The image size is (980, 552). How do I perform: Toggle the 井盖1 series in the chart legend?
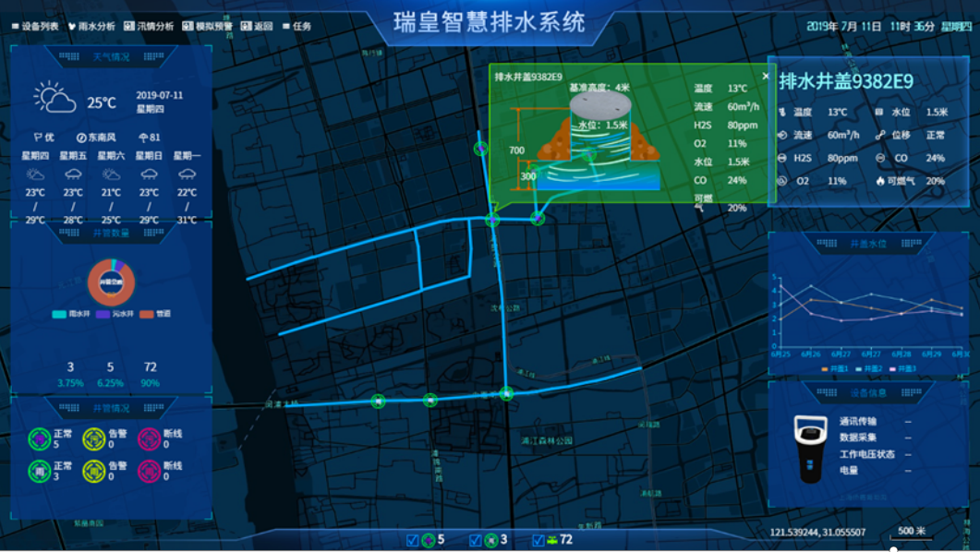coord(834,369)
